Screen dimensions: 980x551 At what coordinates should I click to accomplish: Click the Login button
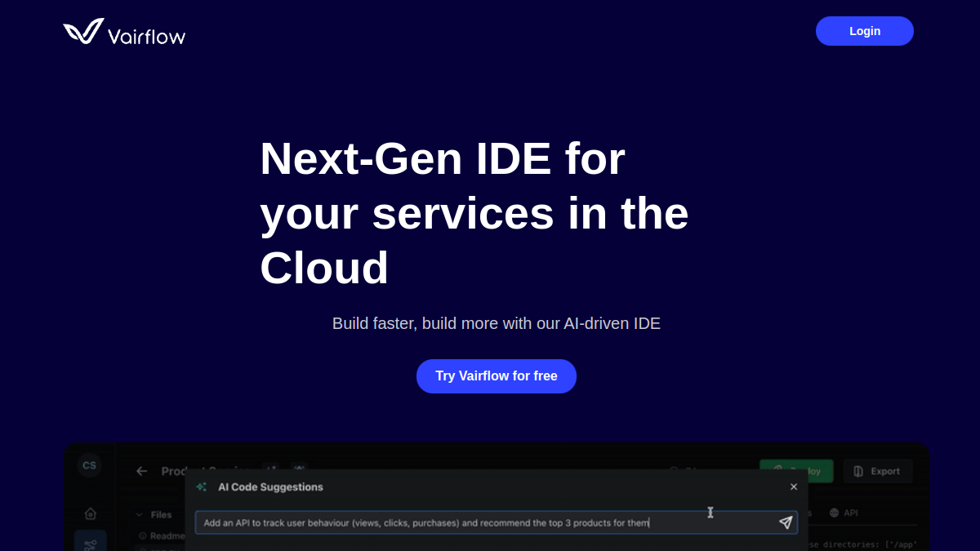coord(865,31)
